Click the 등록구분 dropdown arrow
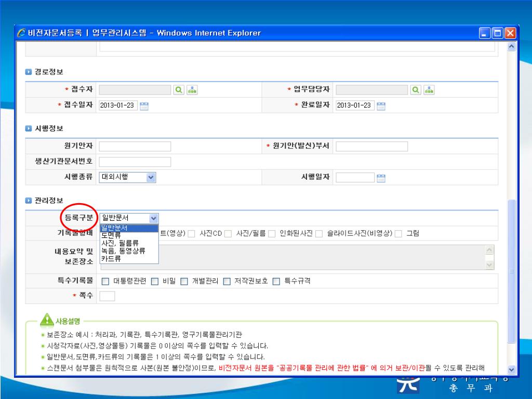 153,218
